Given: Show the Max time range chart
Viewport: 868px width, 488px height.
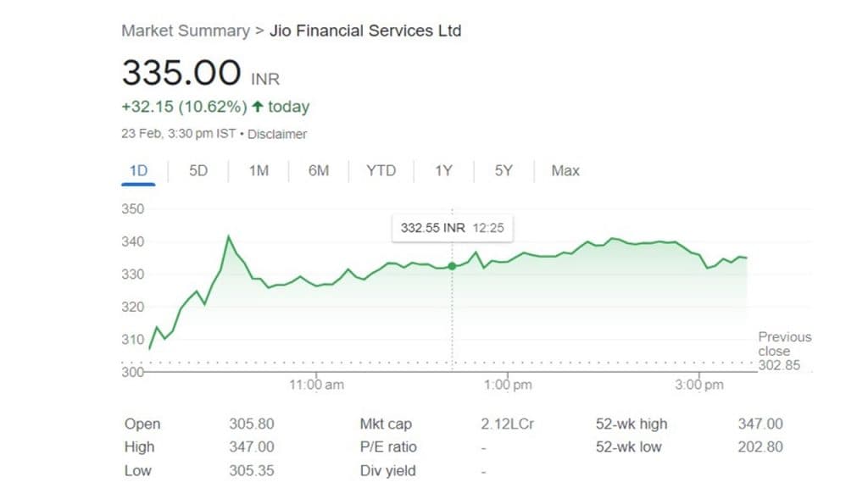Looking at the screenshot, I should pyautogui.click(x=565, y=171).
